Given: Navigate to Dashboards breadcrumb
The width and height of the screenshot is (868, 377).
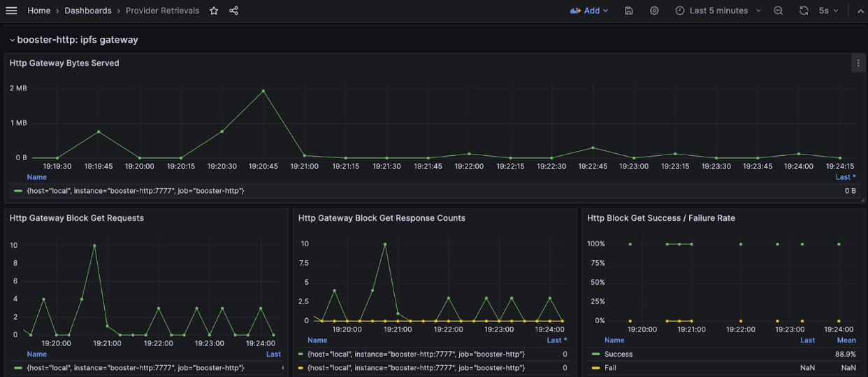Looking at the screenshot, I should pyautogui.click(x=87, y=10).
